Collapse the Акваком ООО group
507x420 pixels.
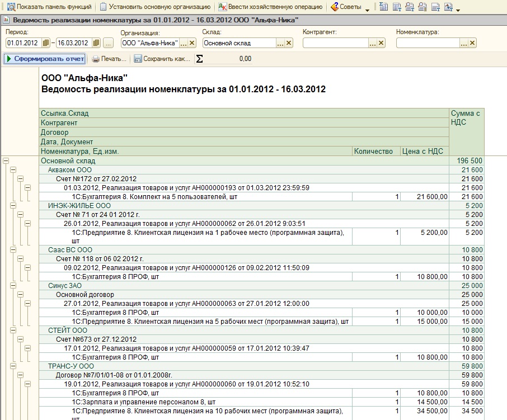(13, 169)
